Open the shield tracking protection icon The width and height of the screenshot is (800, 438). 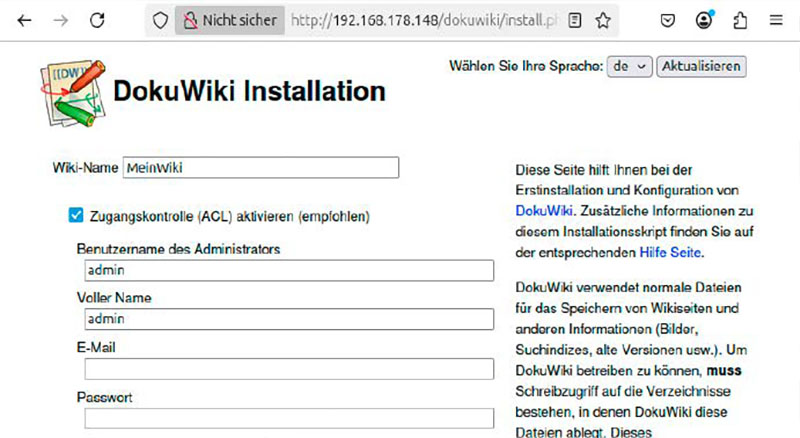pyautogui.click(x=160, y=20)
